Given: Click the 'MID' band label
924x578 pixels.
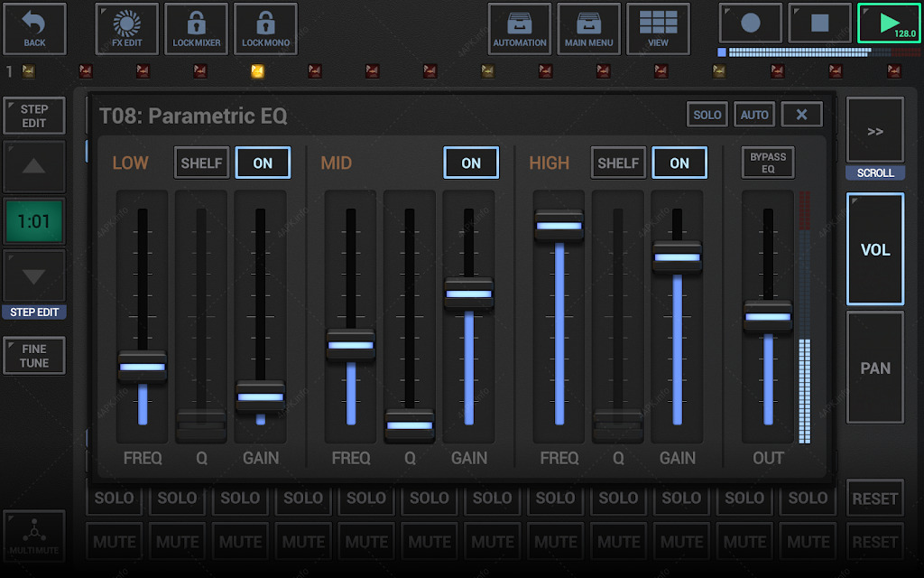Looking at the screenshot, I should pos(336,163).
